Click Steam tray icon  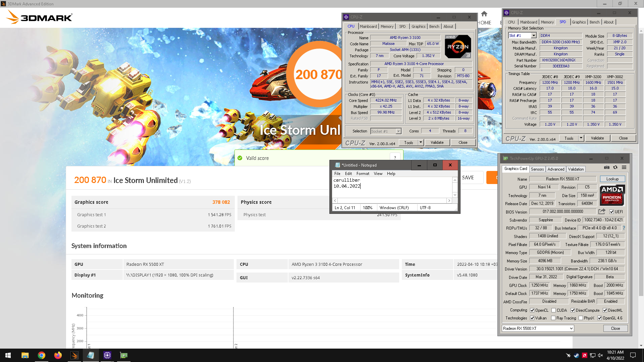click(x=576, y=355)
